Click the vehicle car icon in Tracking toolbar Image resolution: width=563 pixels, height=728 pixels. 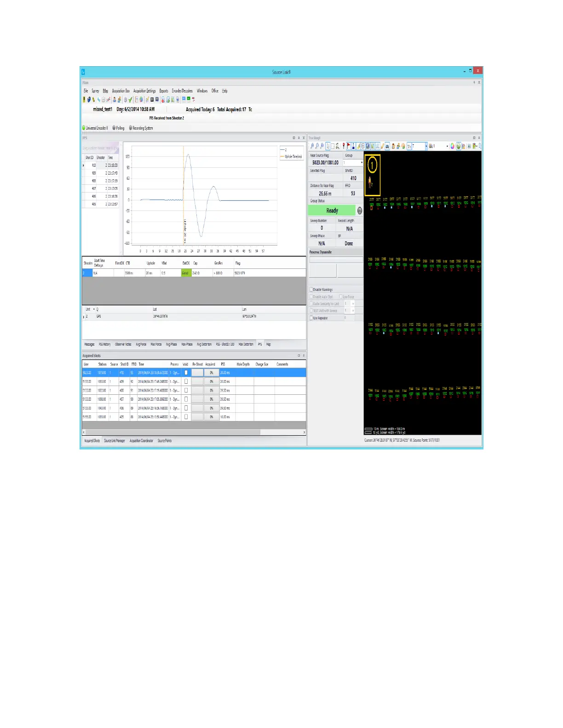pyautogui.click(x=387, y=146)
